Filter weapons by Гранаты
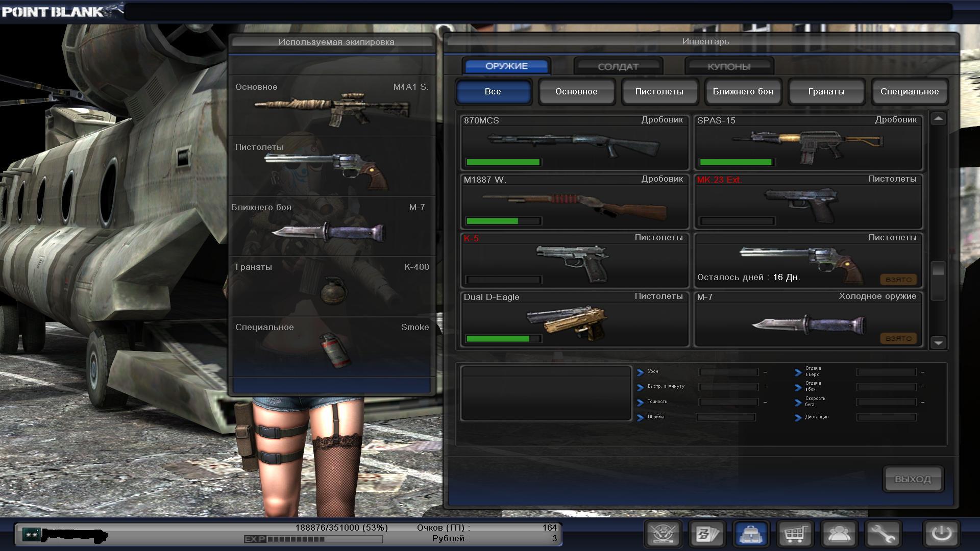Image resolution: width=980 pixels, height=551 pixels. pos(826,92)
